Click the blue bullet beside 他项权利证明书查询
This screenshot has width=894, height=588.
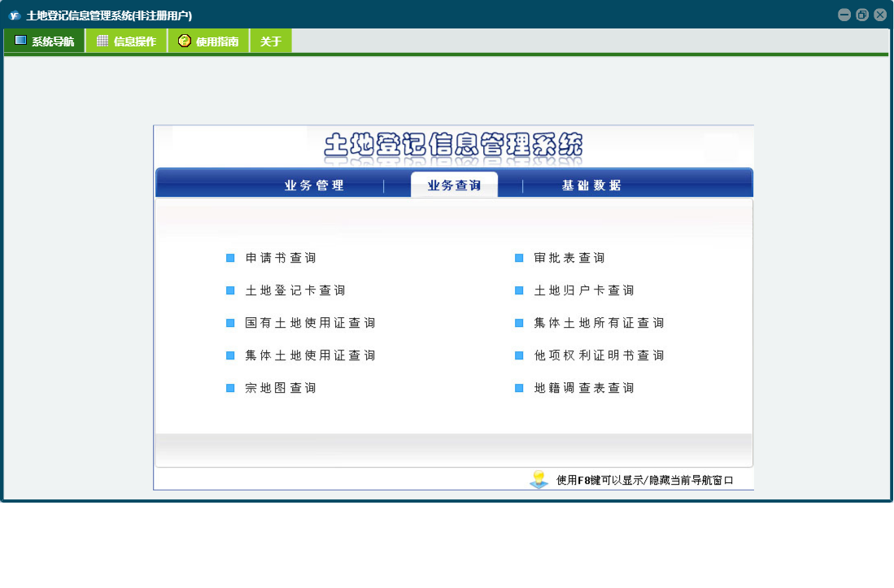[x=519, y=355]
